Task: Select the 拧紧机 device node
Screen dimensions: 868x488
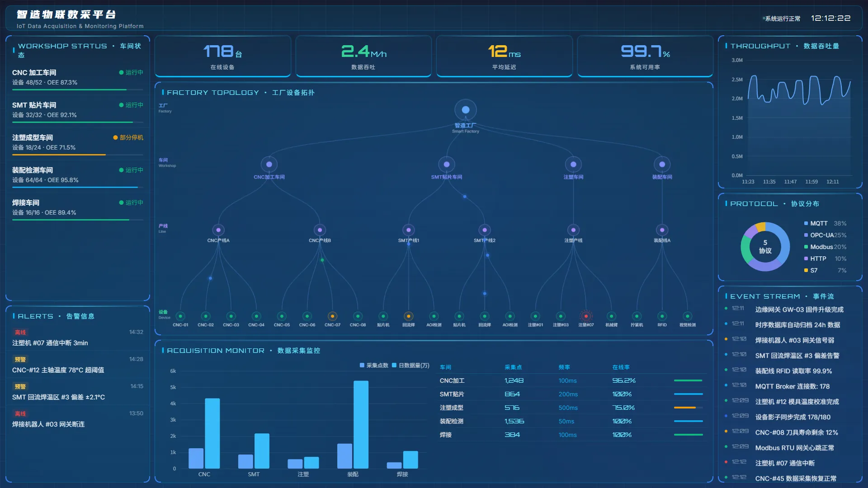Action: tap(637, 316)
